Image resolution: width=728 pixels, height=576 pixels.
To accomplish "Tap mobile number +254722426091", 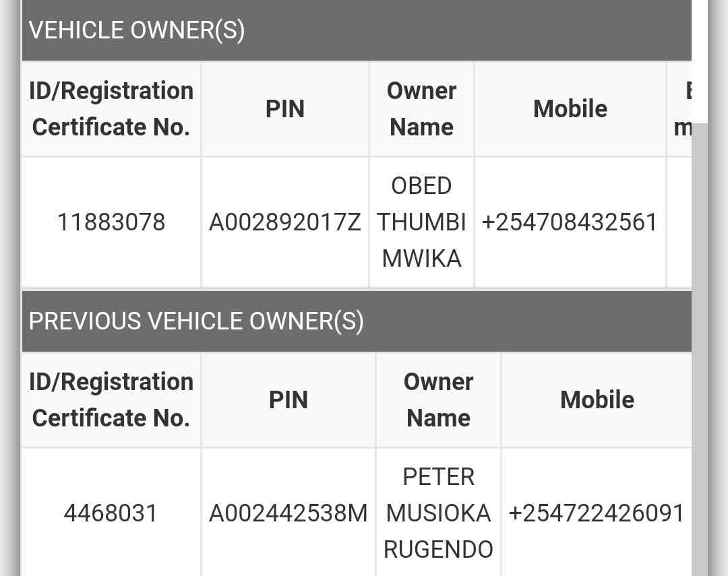I will pos(597,513).
